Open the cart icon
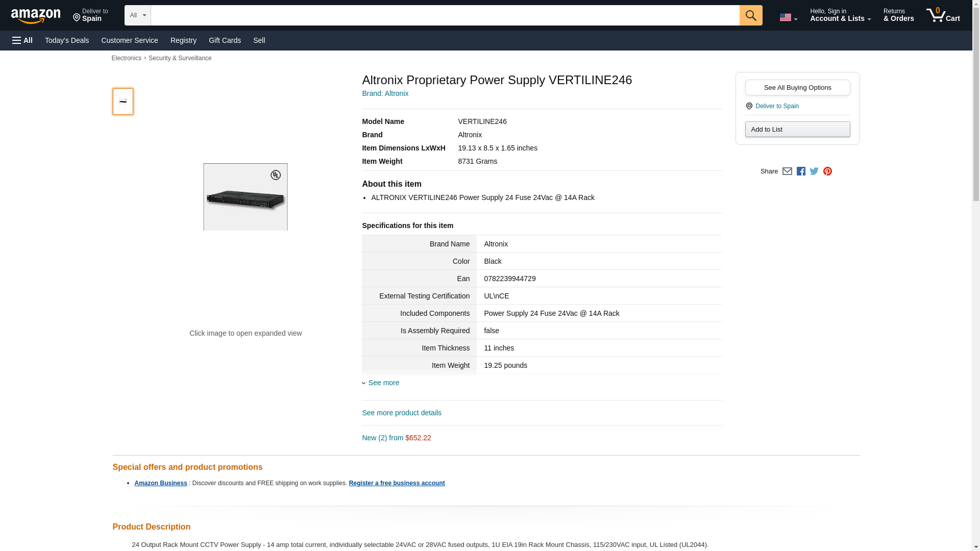This screenshot has height=551, width=980. (x=943, y=15)
